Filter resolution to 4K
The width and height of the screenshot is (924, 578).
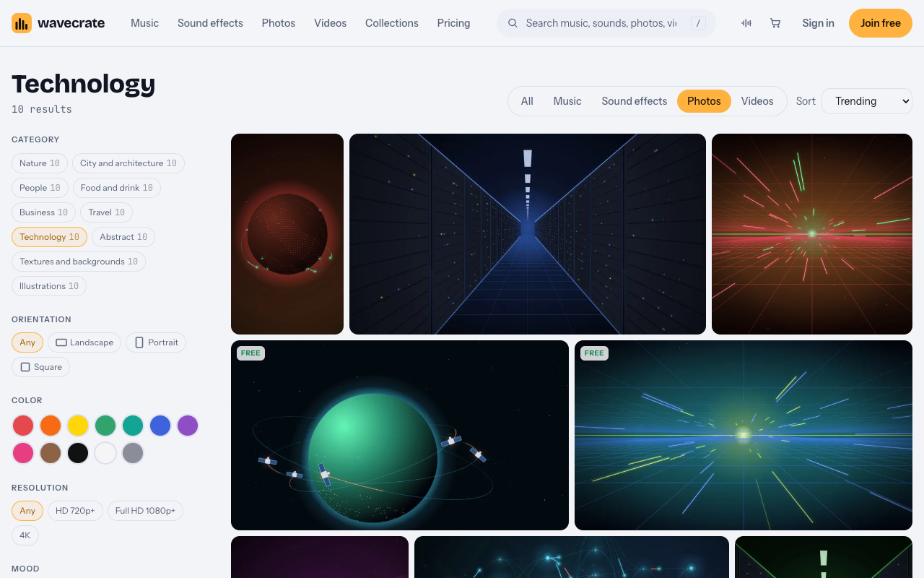(25, 535)
